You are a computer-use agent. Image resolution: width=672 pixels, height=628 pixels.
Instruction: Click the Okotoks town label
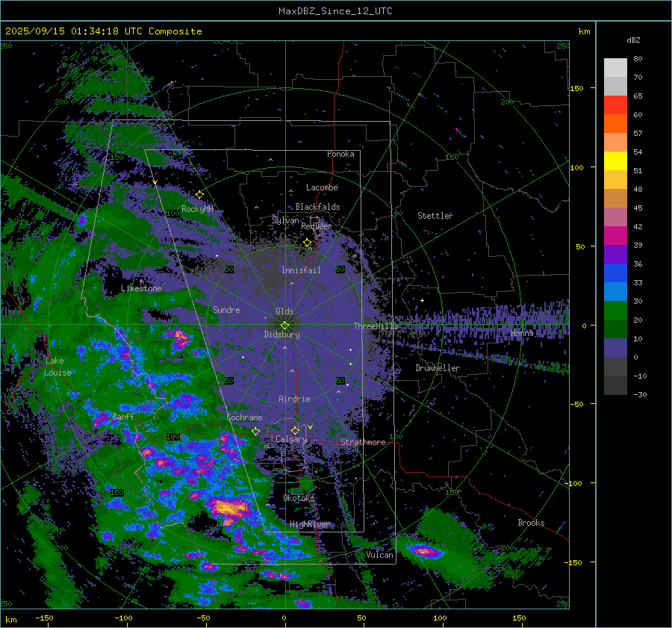coord(299,498)
